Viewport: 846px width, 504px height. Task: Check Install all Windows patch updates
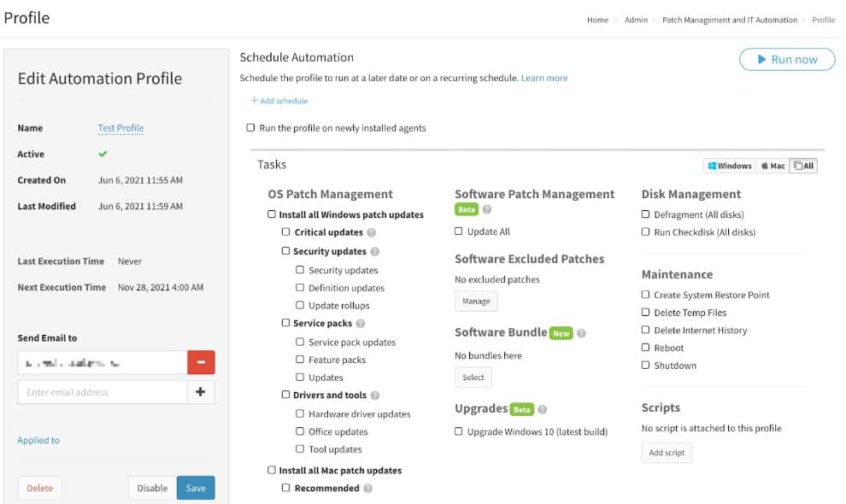click(272, 214)
